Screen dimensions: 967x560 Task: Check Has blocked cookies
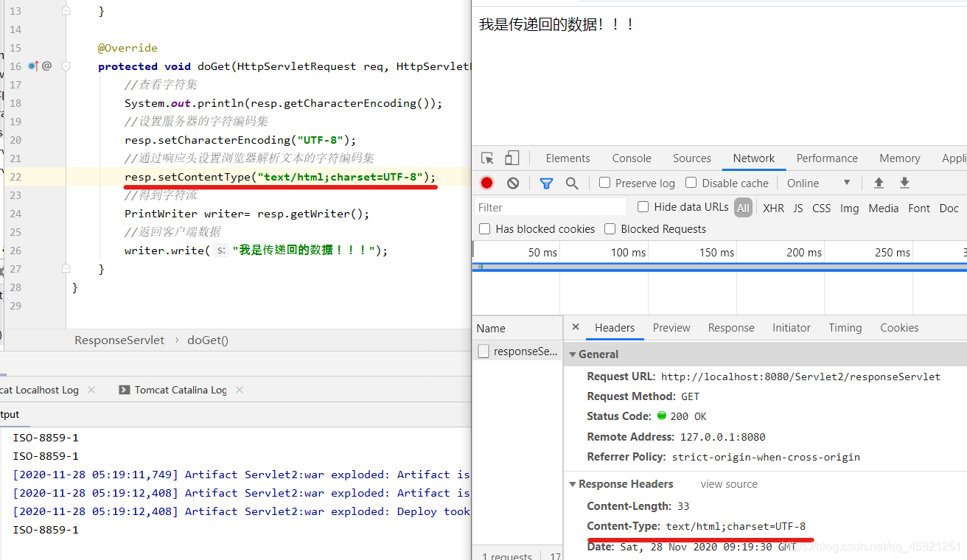[484, 229]
